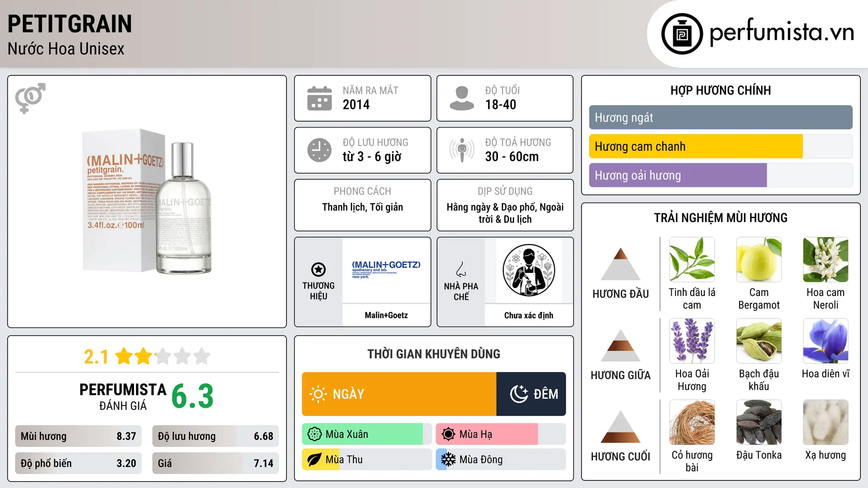Viewport: 868px width, 488px height.
Task: Click the star badge icon above Thương hiệu
Action: 318,269
